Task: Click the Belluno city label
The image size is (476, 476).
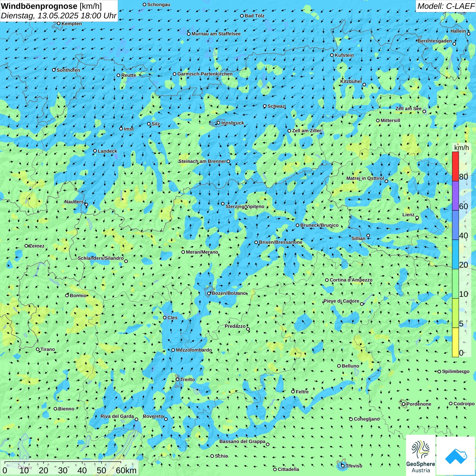Action: [x=350, y=366]
